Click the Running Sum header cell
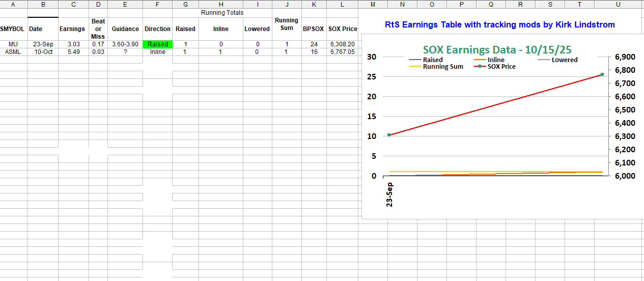Viewport: 644px width, 281px height. pyautogui.click(x=287, y=25)
